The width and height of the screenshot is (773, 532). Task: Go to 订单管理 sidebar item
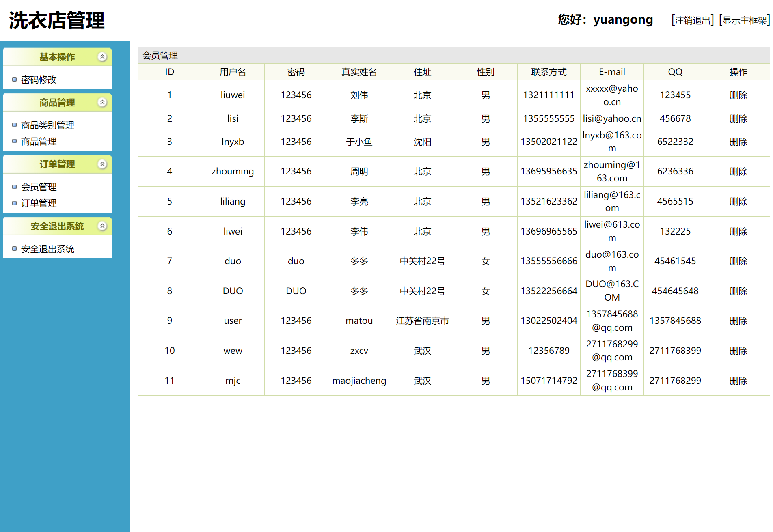tap(39, 203)
